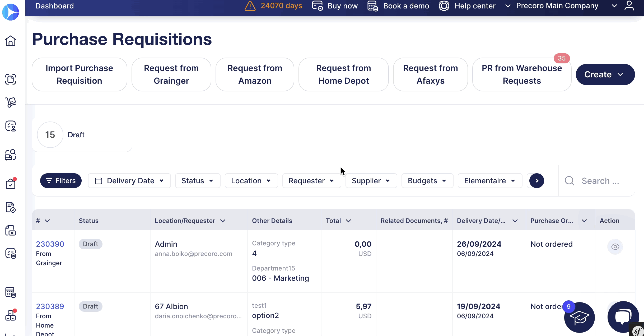
Task: Select Precoro Main Company menu
Action: tap(557, 6)
